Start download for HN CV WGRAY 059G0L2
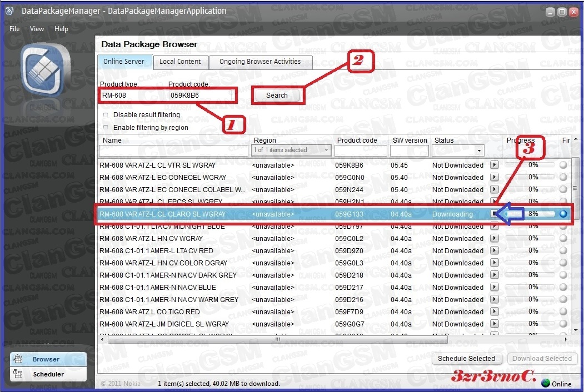The height and width of the screenshot is (392, 584). pos(495,238)
